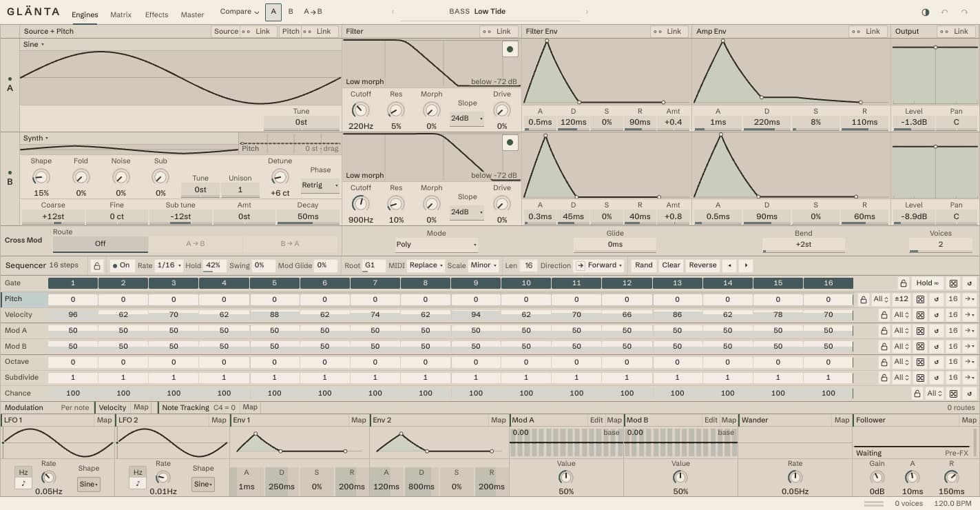This screenshot has width=980, height=510.
Task: Open Map for LFO 1
Action: pos(104,420)
